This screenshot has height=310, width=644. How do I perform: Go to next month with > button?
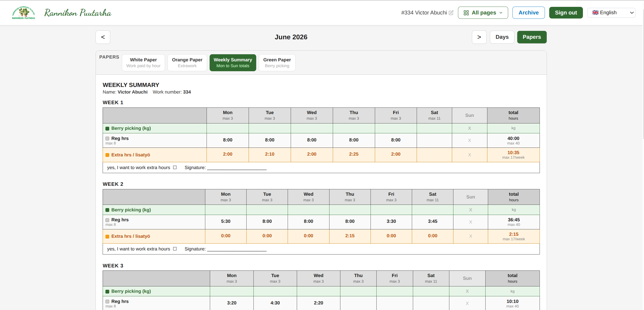click(x=479, y=37)
